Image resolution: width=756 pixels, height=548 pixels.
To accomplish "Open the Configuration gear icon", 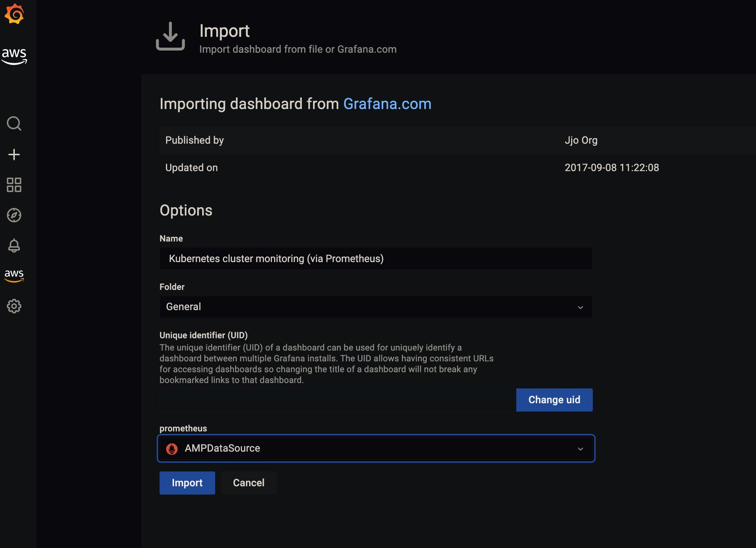I will (14, 306).
